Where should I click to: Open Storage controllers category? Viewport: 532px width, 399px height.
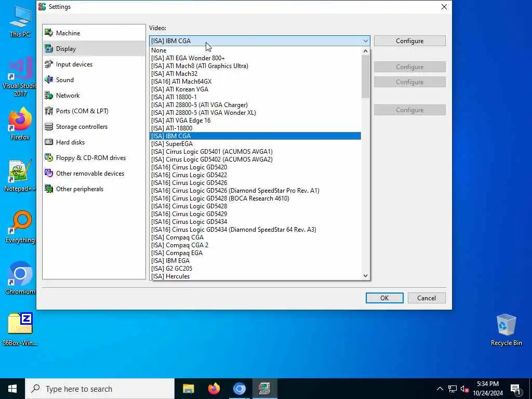[94, 127]
